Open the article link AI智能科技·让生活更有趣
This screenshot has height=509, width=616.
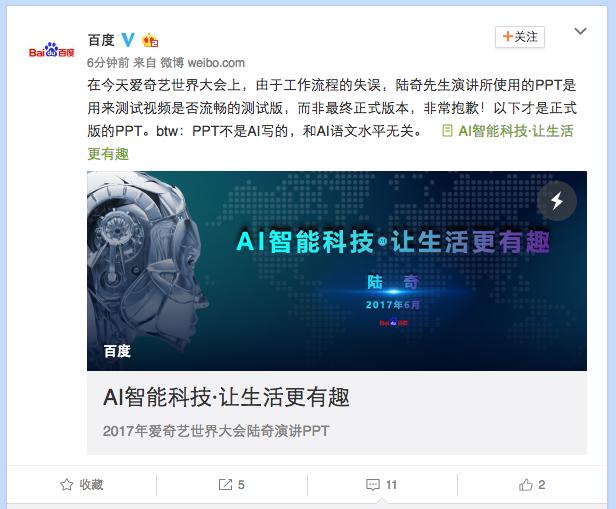[x=515, y=131]
